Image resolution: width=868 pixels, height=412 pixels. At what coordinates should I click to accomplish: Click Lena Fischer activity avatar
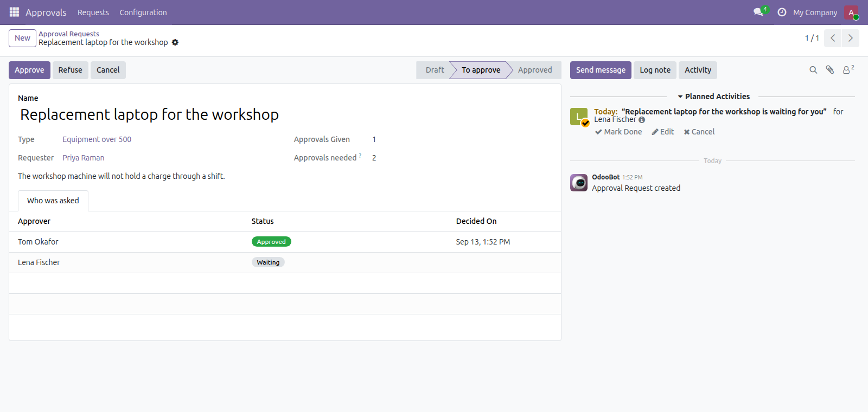pos(579,117)
